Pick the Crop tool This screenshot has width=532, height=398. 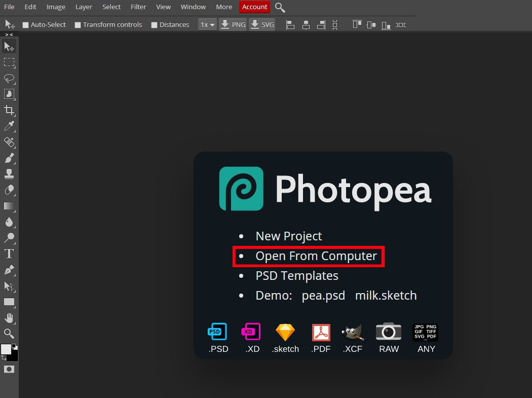coord(9,110)
